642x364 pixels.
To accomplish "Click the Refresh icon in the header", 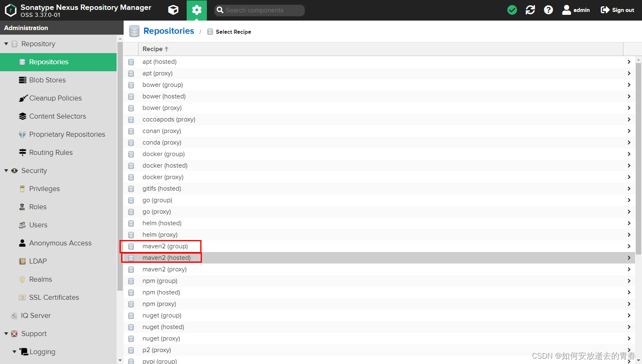I will (x=530, y=10).
